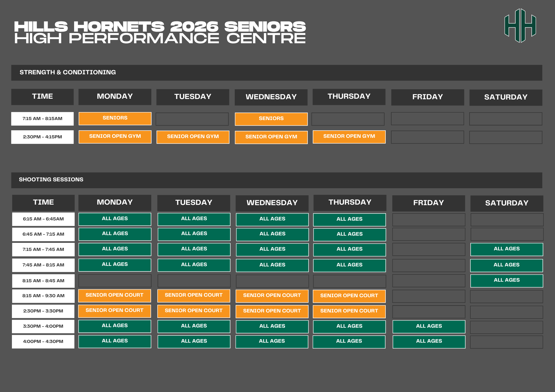Click the Hills Hornets HH logo

(x=520, y=26)
